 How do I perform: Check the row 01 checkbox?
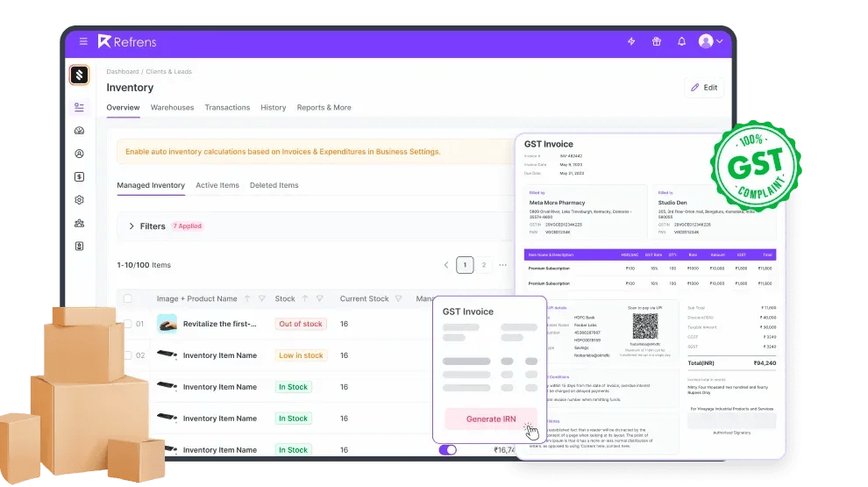(x=128, y=324)
